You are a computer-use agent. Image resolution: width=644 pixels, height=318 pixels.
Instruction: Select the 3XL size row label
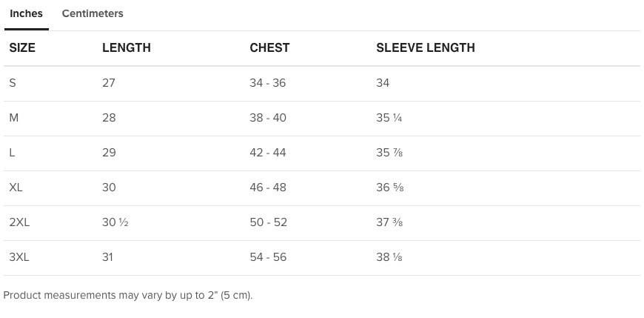(19, 257)
